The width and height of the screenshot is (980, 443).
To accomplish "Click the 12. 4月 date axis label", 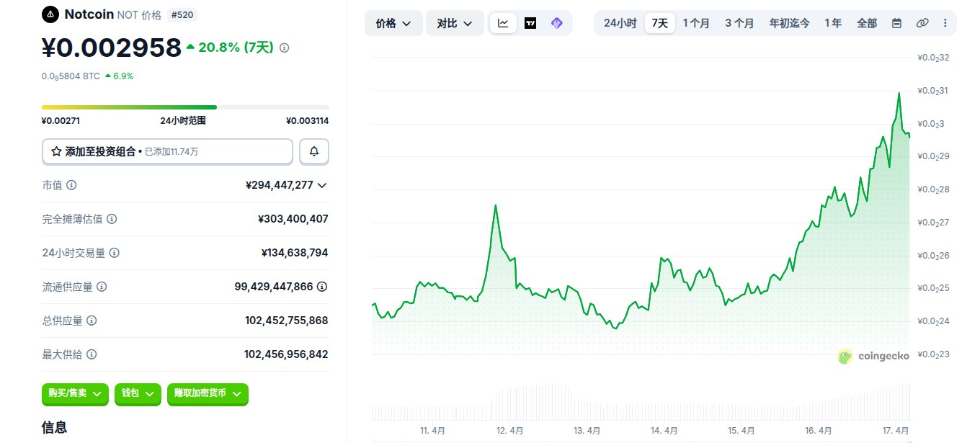I will [x=509, y=430].
